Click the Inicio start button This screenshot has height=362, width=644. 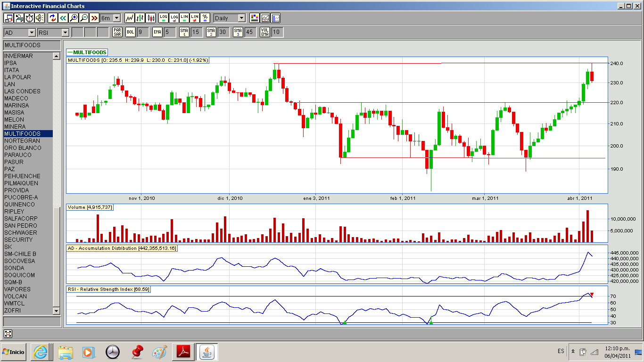(x=14, y=352)
